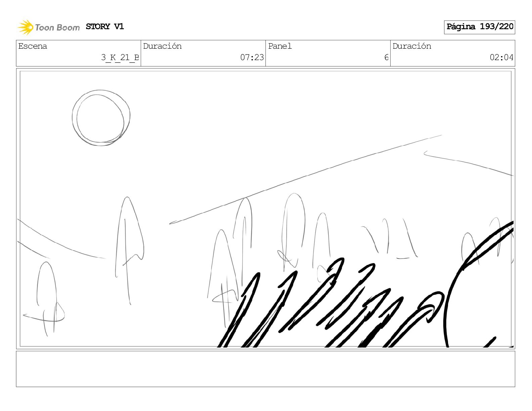Select the STORY V1 title text

coord(105,27)
